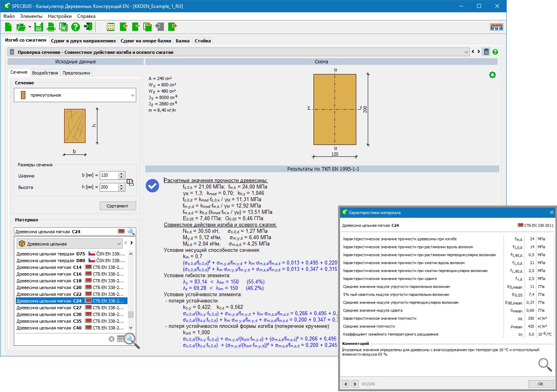Click the New file icon in toolbar
557x392 pixels.
[8, 27]
